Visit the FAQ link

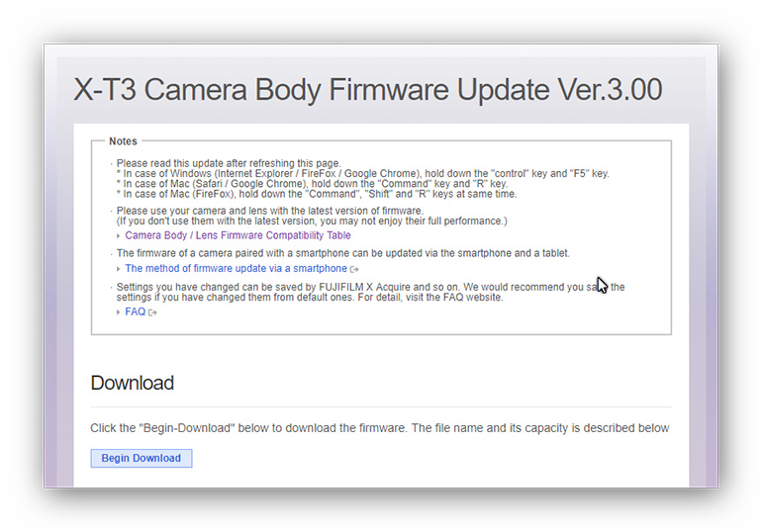point(135,311)
